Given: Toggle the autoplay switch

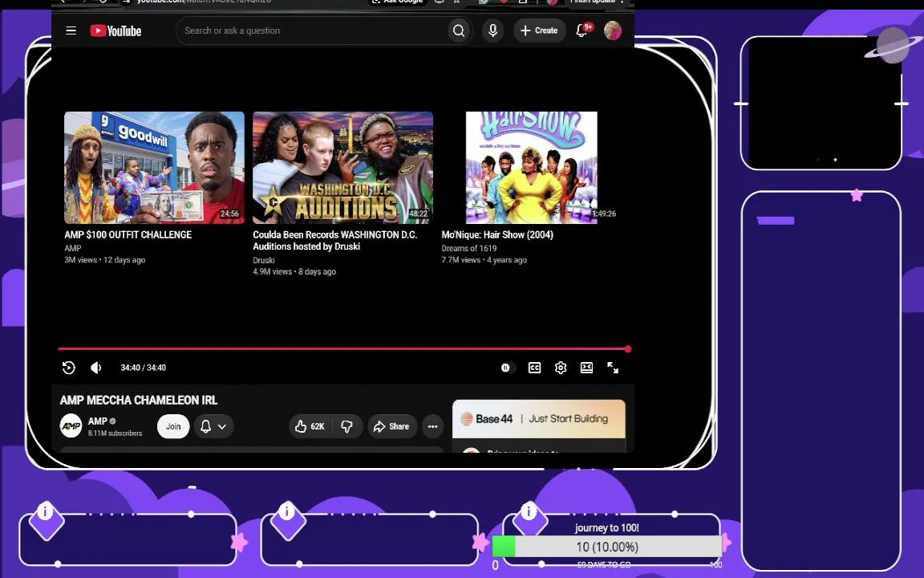Looking at the screenshot, I should pyautogui.click(x=507, y=368).
